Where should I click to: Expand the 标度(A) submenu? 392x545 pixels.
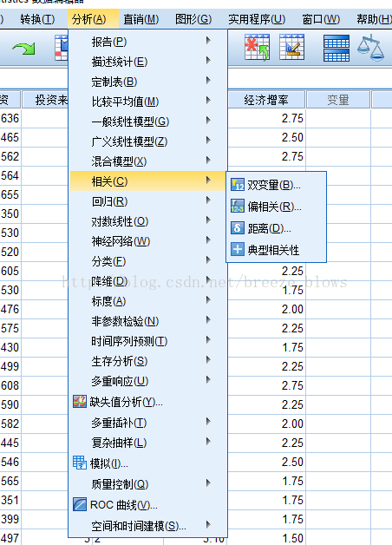click(x=148, y=301)
